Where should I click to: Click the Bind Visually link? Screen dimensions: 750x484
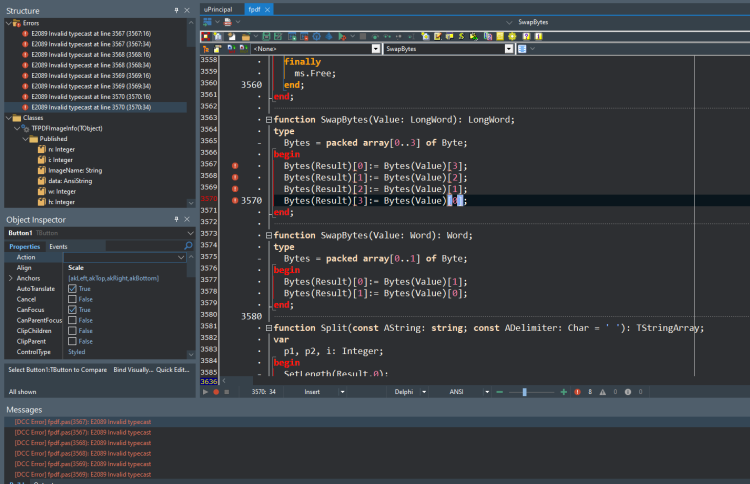133,370
